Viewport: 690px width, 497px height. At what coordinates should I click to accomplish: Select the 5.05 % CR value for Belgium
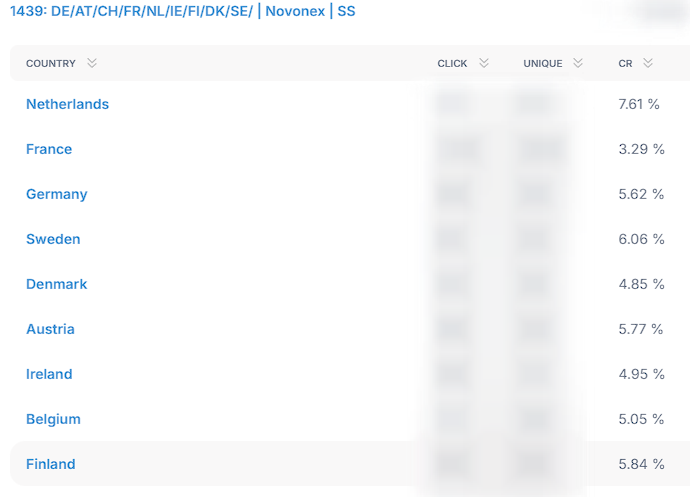click(641, 419)
